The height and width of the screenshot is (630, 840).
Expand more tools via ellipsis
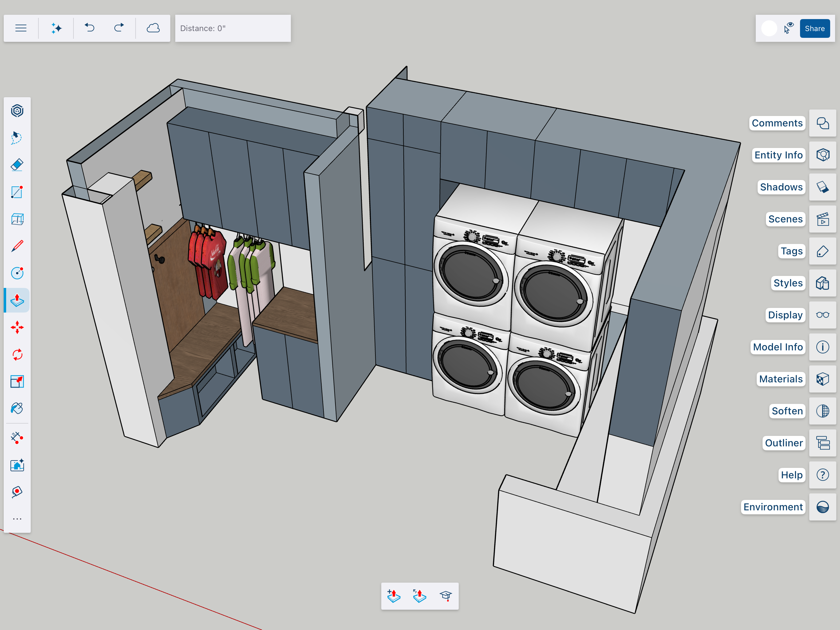(x=17, y=519)
